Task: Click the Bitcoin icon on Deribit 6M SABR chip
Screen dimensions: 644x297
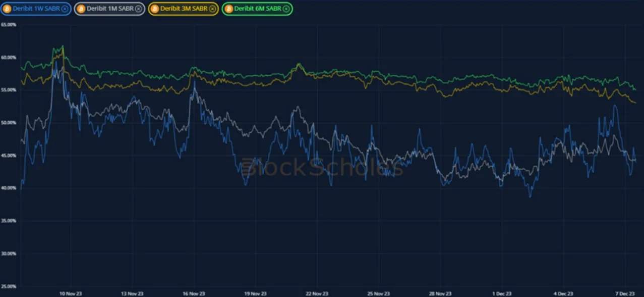Action: point(228,9)
